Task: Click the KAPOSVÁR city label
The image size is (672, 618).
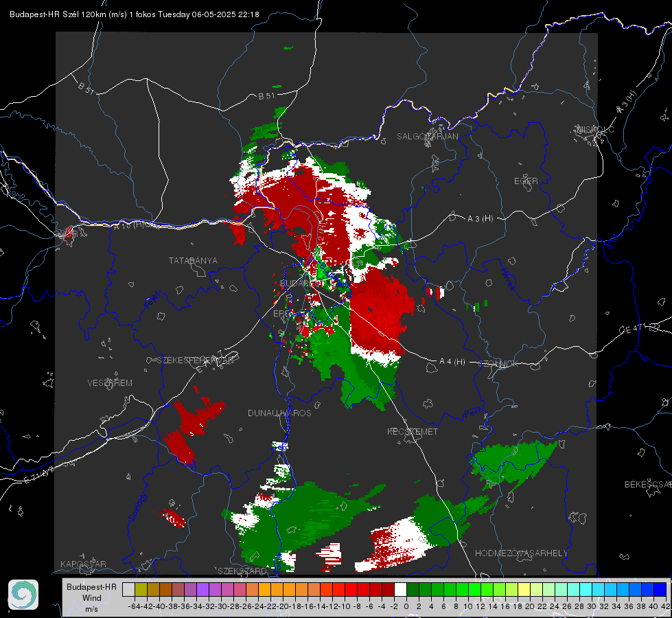Action: click(83, 564)
